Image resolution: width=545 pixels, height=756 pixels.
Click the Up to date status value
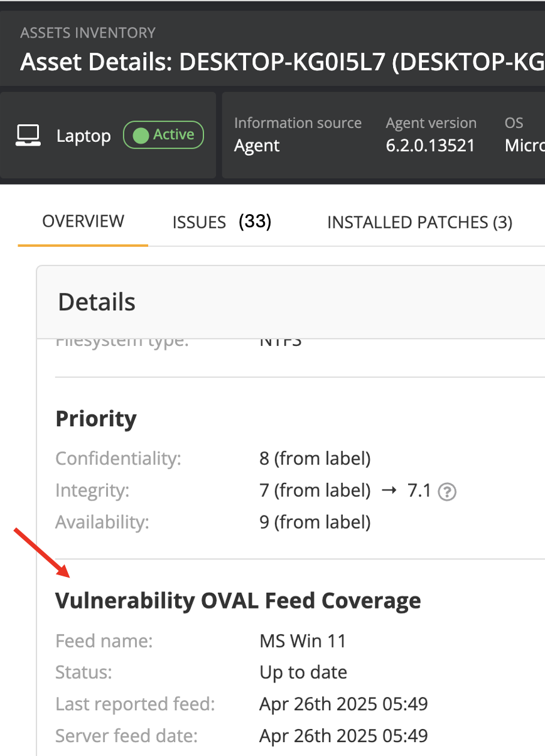point(303,672)
